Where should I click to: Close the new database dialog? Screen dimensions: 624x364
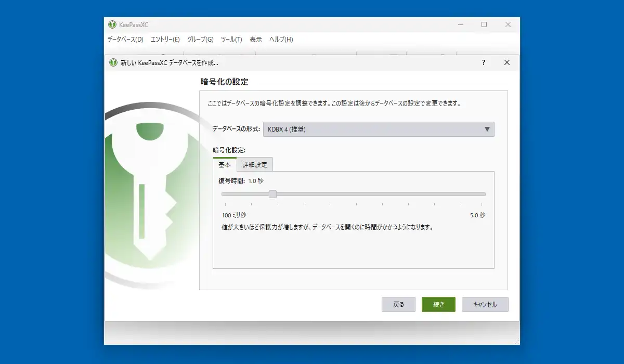pyautogui.click(x=507, y=62)
